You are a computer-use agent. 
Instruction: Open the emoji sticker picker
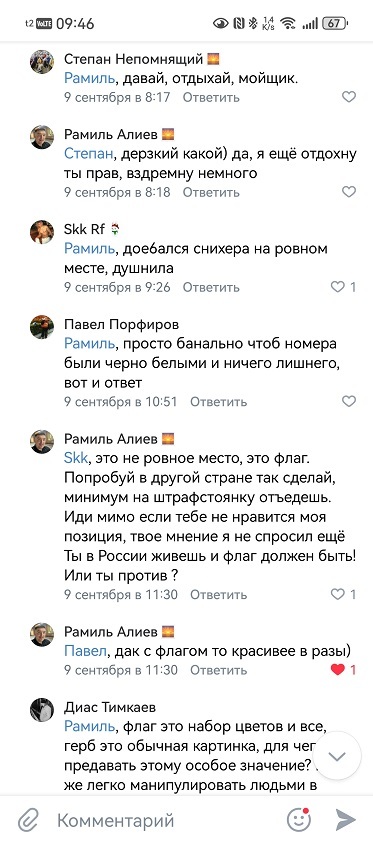pos(299,820)
